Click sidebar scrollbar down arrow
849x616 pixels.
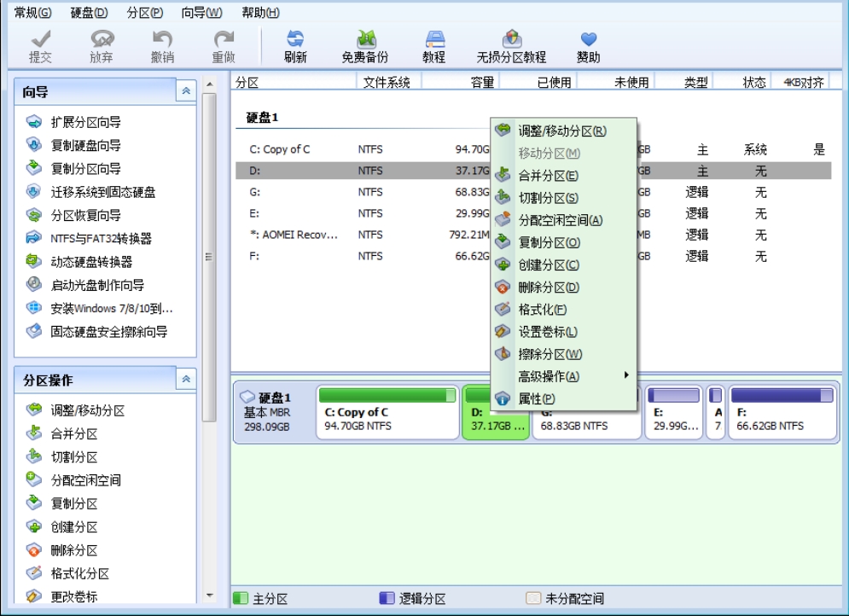pos(210,596)
